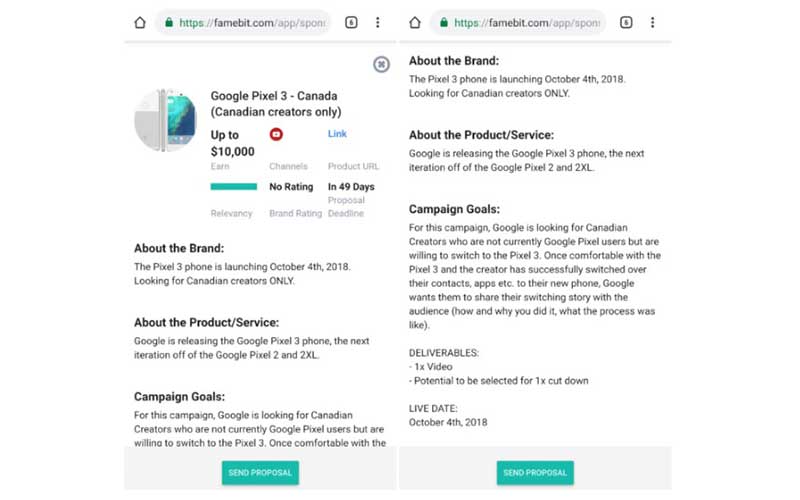Open the three-dot Chrome menu in the right browser
800x500 pixels.
651,23
